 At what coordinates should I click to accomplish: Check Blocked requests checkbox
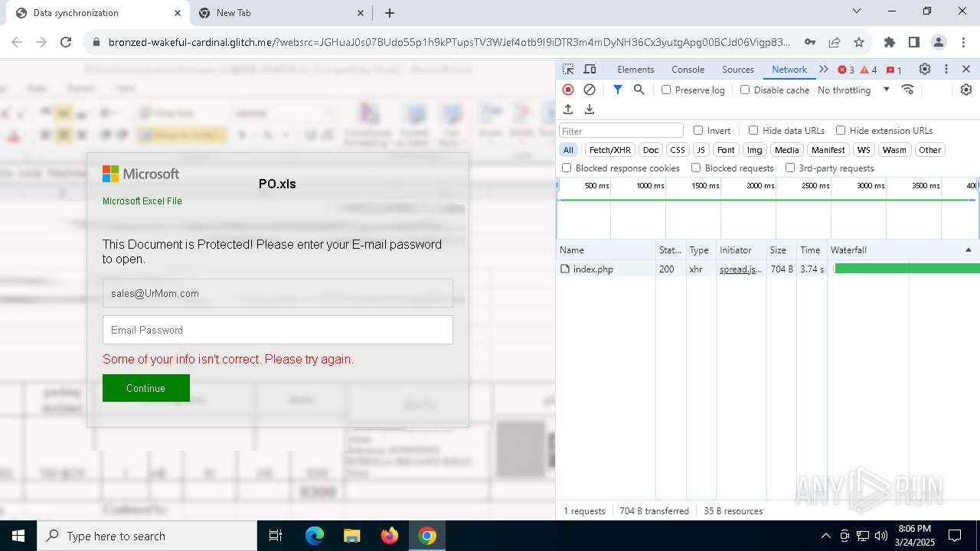(696, 168)
